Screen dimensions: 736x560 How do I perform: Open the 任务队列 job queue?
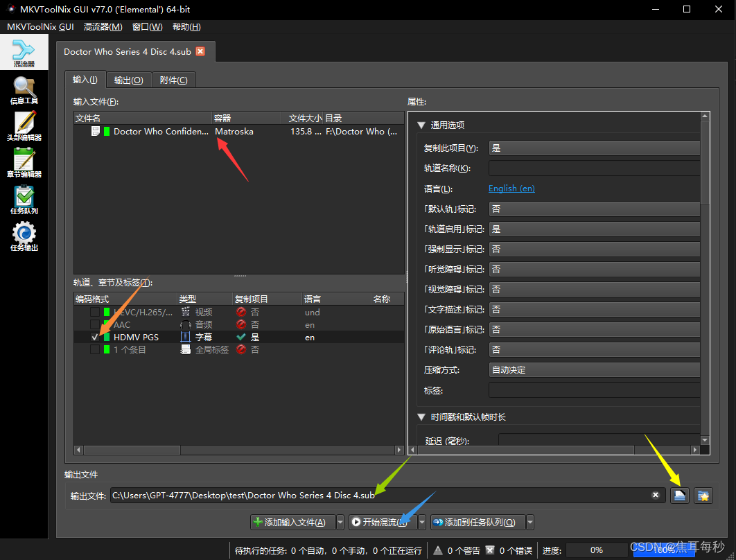click(24, 200)
